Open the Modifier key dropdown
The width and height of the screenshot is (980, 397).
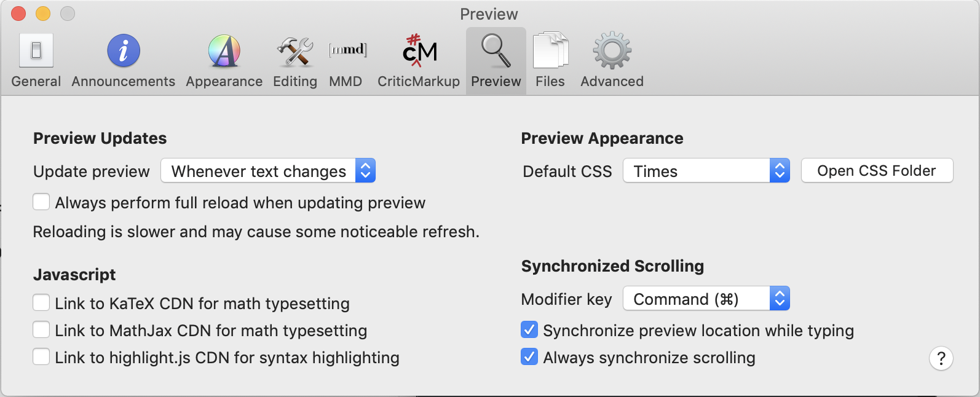point(706,299)
